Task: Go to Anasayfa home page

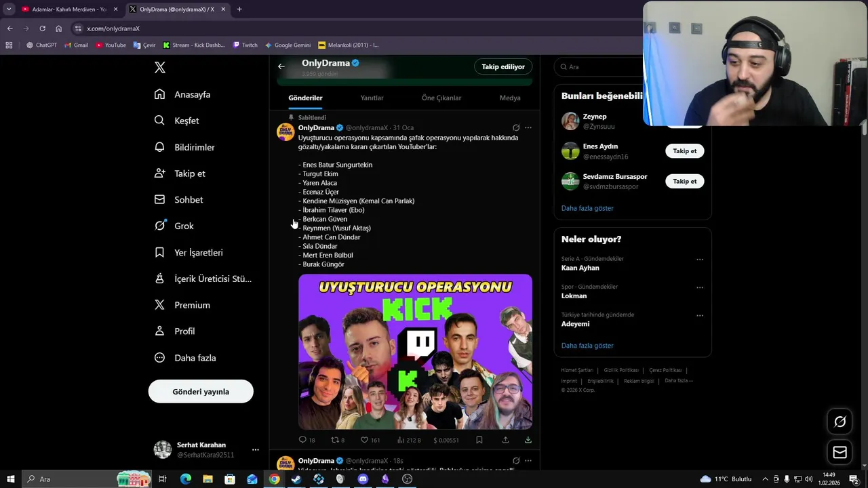Action: [182, 94]
